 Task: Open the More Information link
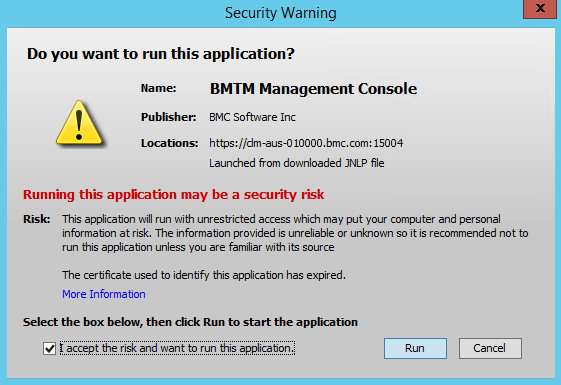pos(104,294)
